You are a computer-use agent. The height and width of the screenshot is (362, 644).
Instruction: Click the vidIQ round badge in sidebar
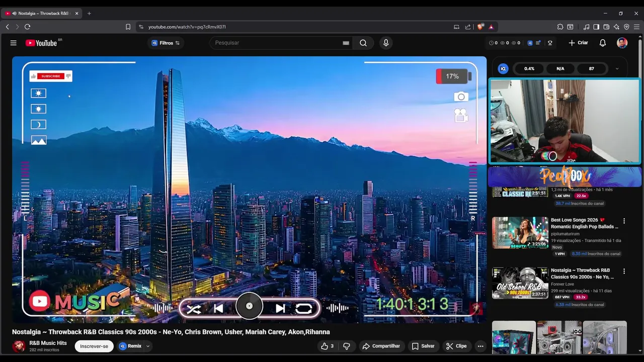(503, 68)
